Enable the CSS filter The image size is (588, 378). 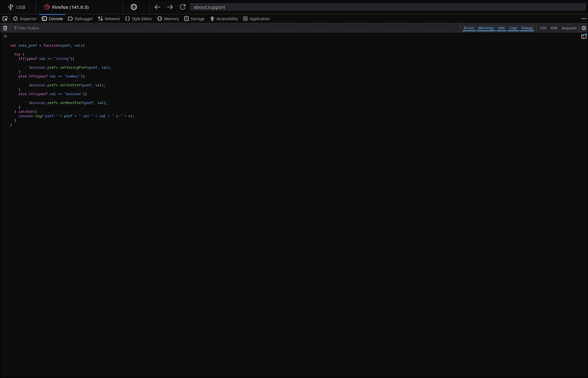[x=543, y=28]
